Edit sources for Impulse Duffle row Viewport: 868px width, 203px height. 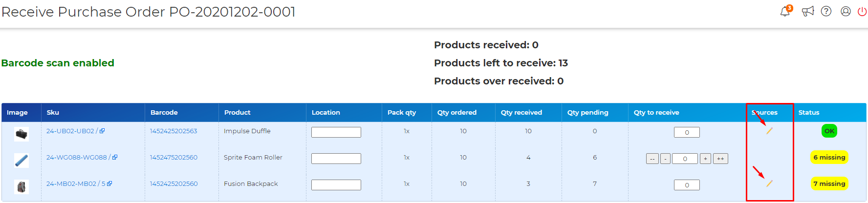pos(769,131)
